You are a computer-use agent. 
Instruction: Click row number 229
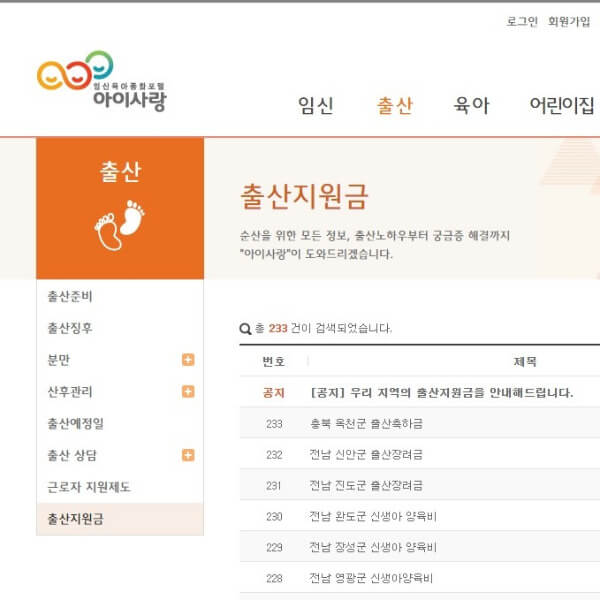[274, 548]
